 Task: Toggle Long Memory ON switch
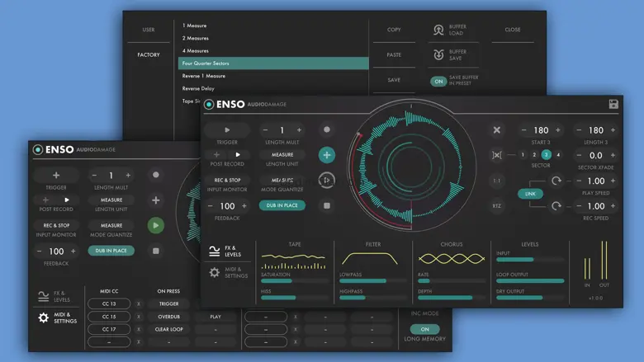[424, 329]
